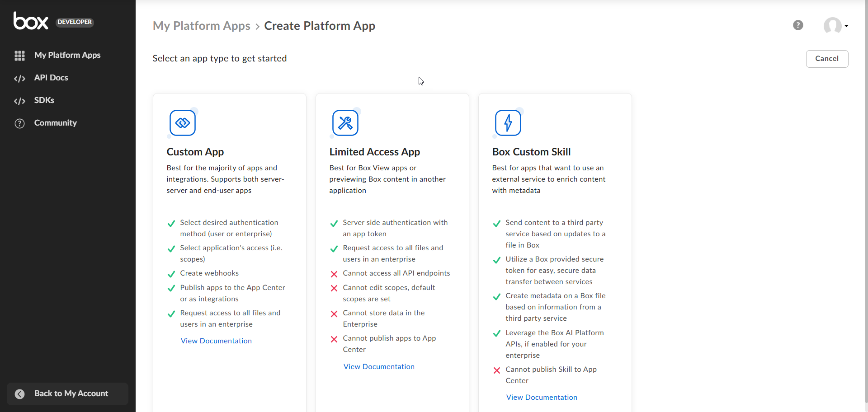Click Back to My Account

(x=71, y=393)
